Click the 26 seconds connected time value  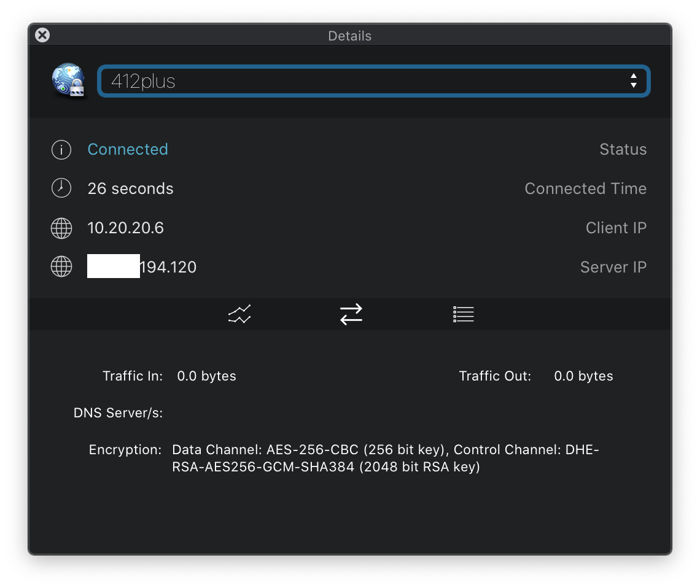(x=130, y=188)
